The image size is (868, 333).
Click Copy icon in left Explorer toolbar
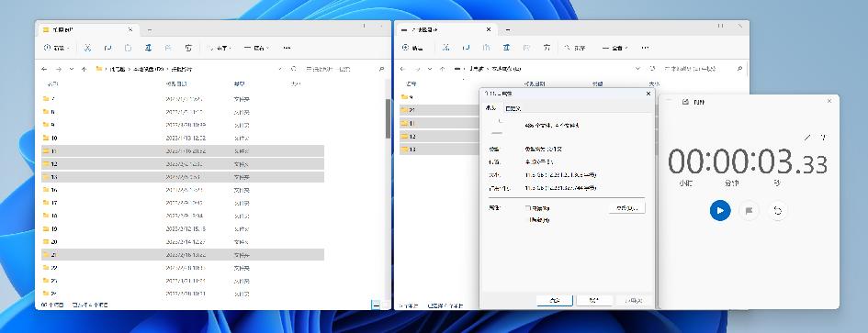pyautogui.click(x=108, y=48)
